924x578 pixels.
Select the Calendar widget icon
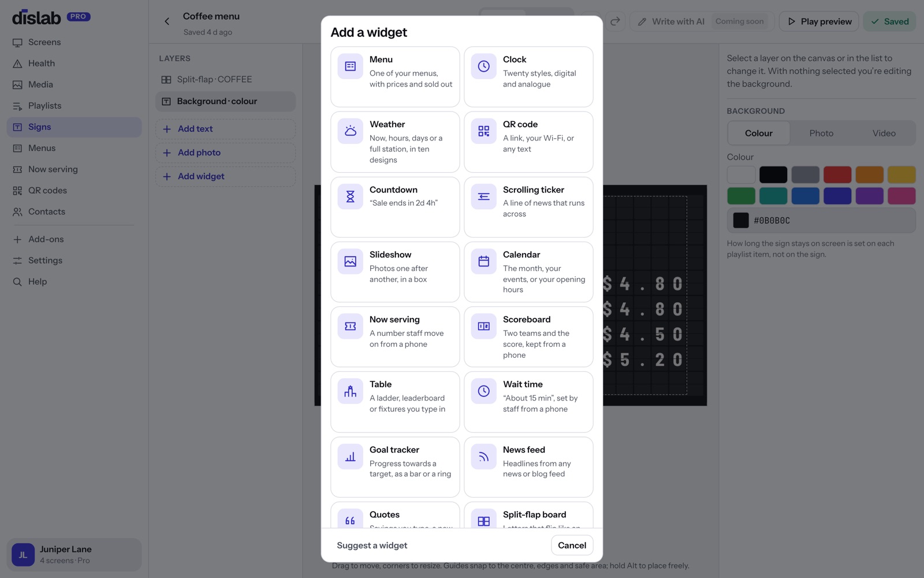point(484,261)
